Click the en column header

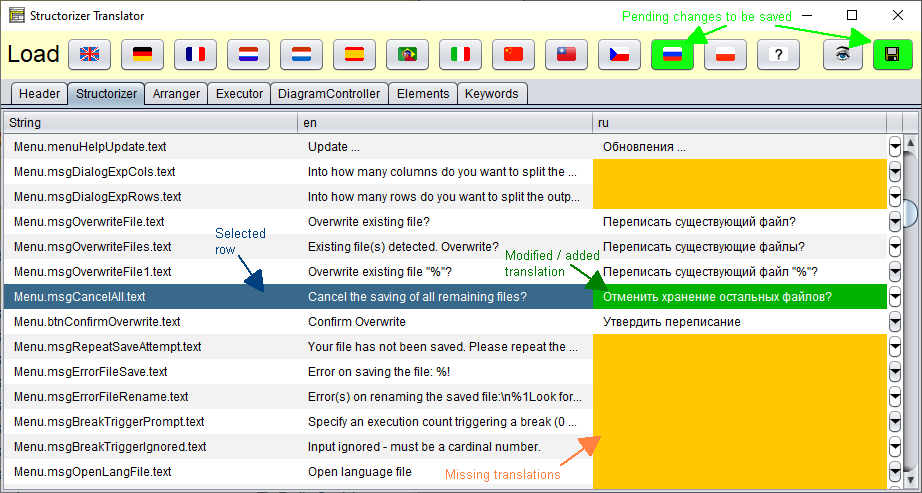tap(445, 122)
